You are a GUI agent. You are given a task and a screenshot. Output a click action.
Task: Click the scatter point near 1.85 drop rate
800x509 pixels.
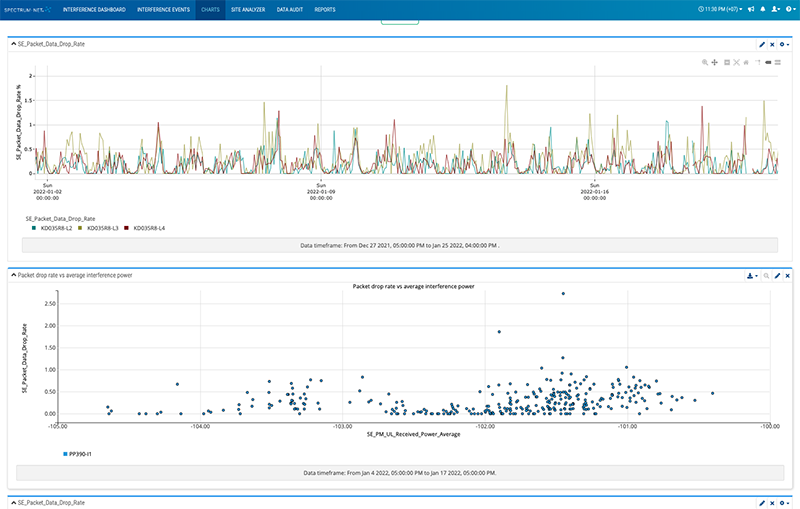pos(499,332)
